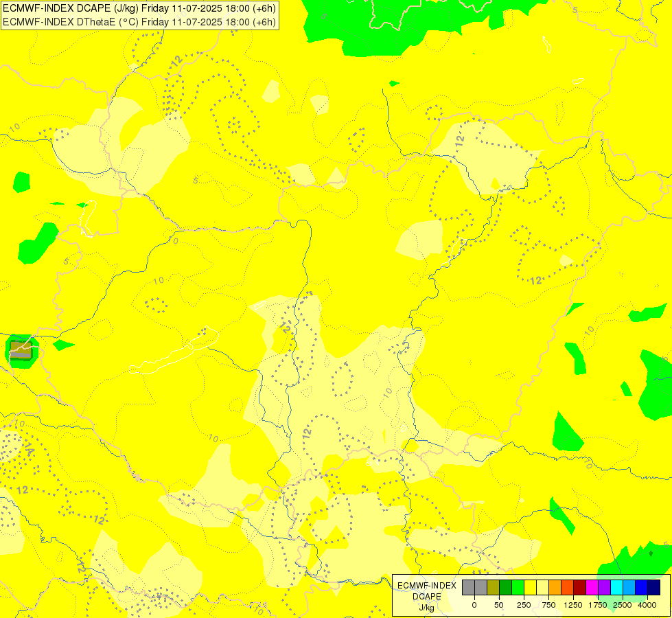672x618 pixels.
Task: Pick the medium blue legend swatch
Action: click(x=642, y=587)
